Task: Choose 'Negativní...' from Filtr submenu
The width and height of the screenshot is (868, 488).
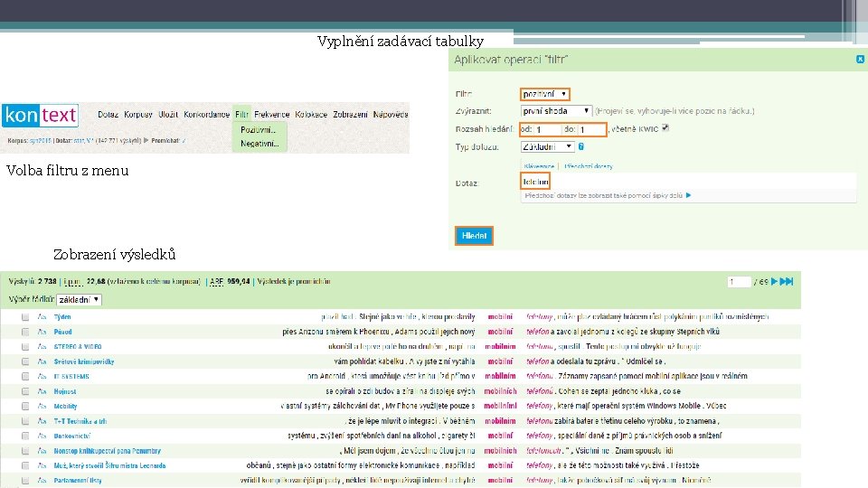Action: [259, 144]
